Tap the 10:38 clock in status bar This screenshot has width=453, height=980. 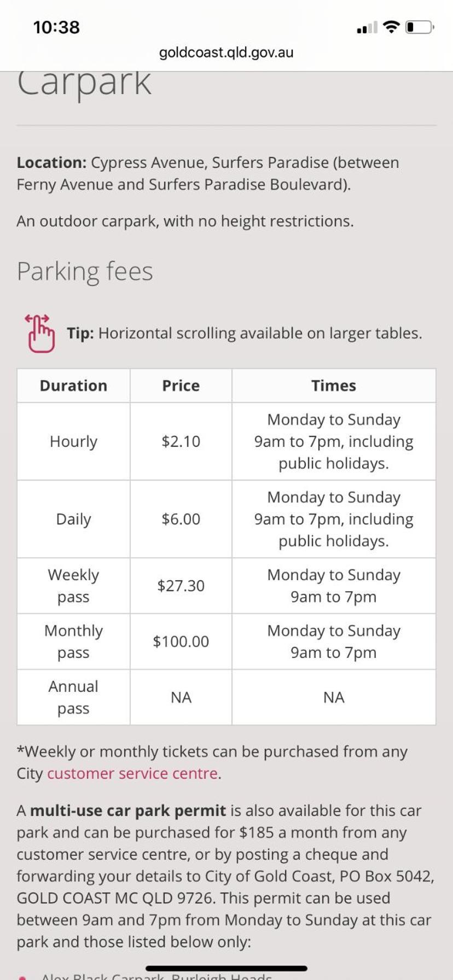[x=56, y=27]
